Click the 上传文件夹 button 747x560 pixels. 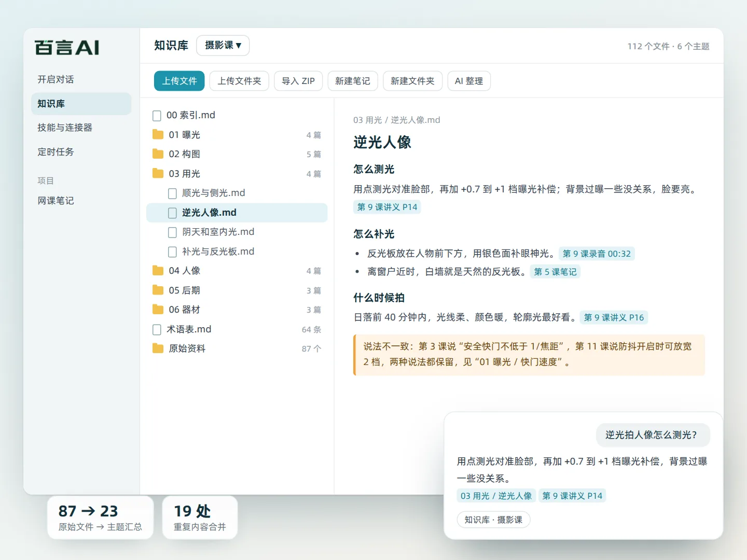(x=239, y=81)
